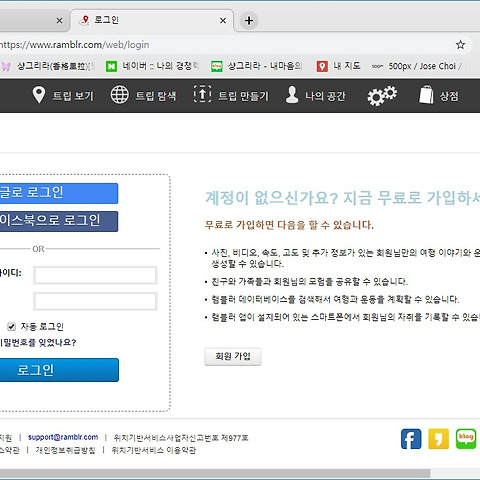Click the 위치기반서비스사업자신고번호 제977호 text
Screen dimensions: 480x480
coord(181,438)
